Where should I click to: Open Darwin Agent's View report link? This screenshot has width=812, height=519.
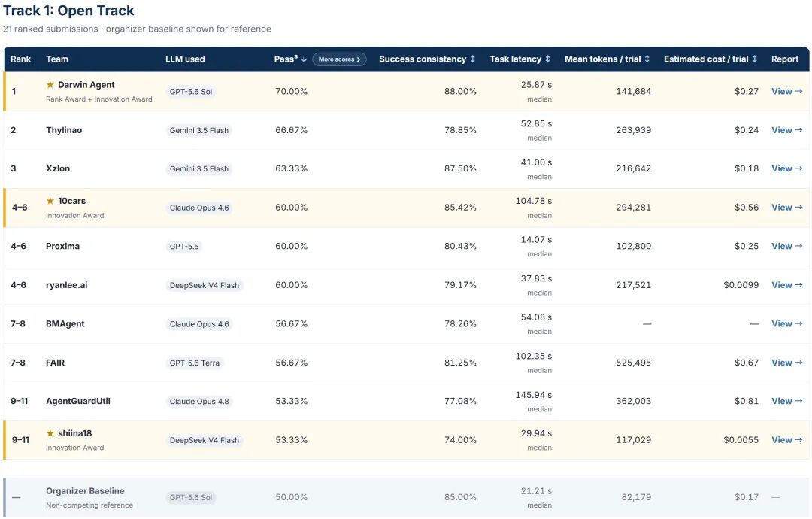786,91
